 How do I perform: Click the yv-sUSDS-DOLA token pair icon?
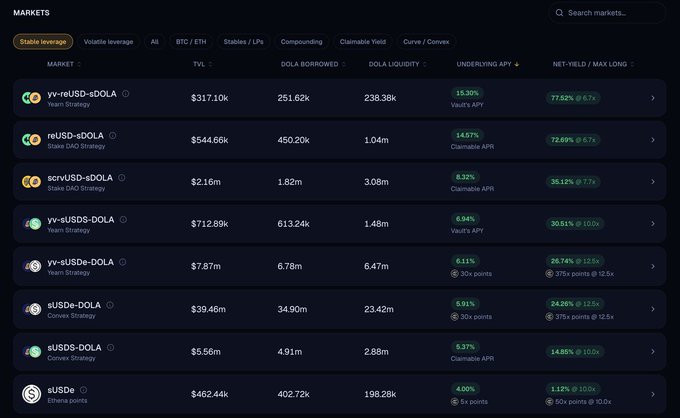pos(31,224)
